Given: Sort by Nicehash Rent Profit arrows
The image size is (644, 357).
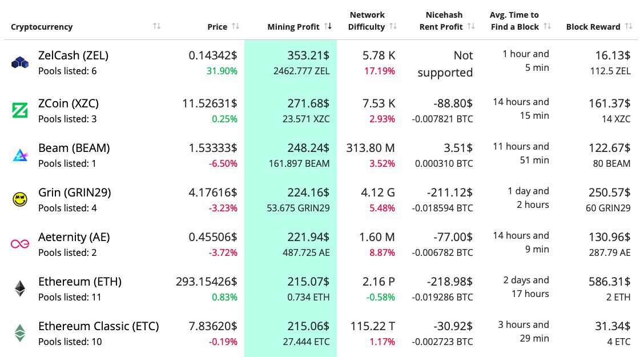Looking at the screenshot, I should [471, 26].
